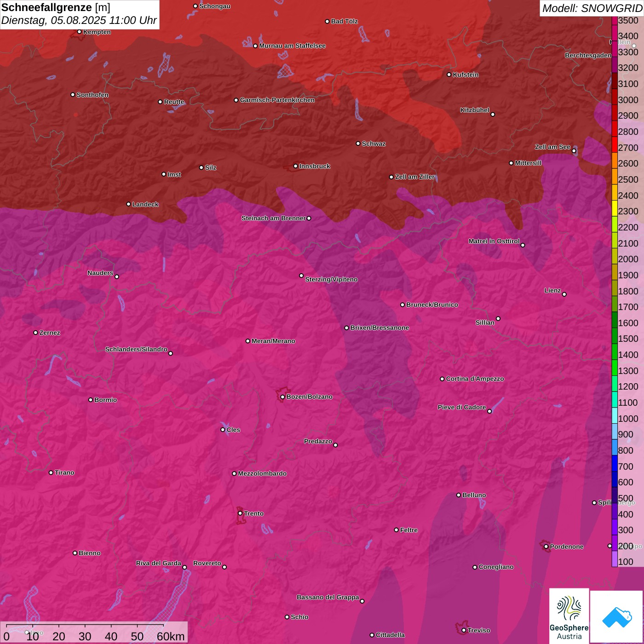Click the distance scale bar

(x=85, y=626)
